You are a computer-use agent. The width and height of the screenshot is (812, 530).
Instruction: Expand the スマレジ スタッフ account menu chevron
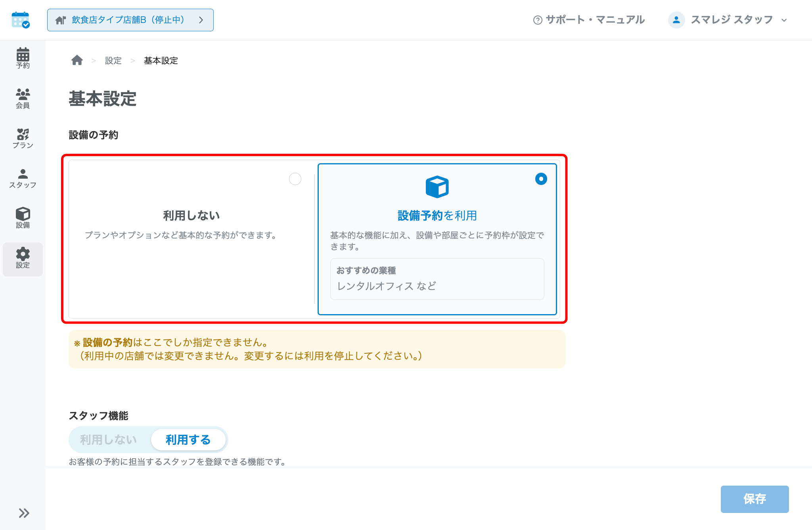tap(784, 20)
